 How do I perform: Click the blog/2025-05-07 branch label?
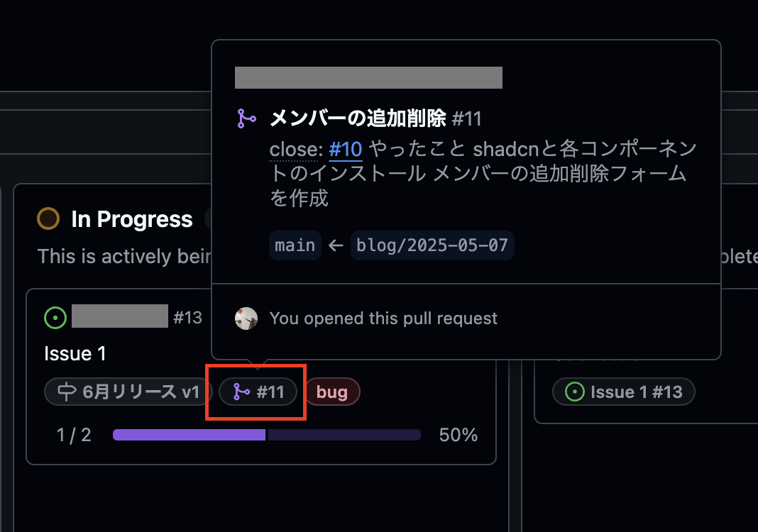[x=432, y=245]
